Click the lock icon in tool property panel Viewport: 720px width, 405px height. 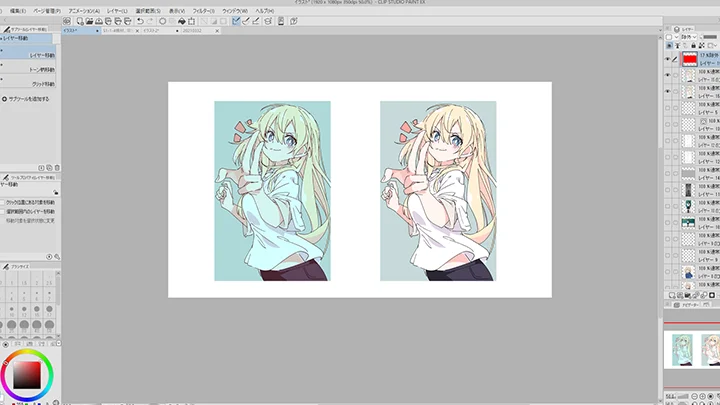pos(56,192)
